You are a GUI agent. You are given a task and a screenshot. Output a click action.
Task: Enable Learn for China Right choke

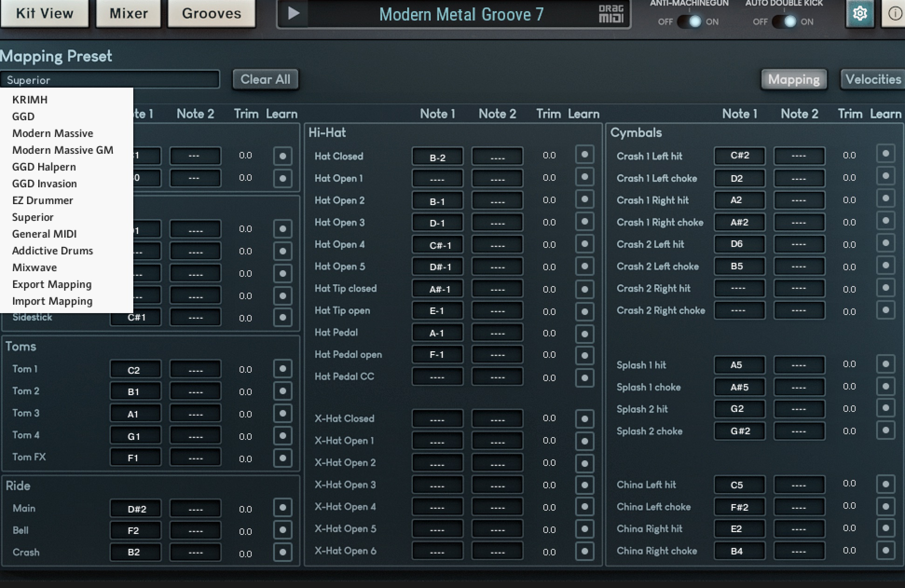tap(885, 550)
